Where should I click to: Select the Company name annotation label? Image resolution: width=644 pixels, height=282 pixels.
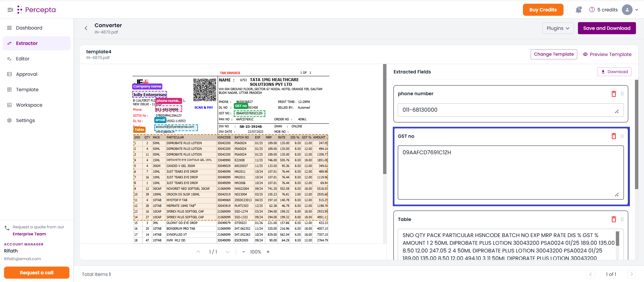pos(147,87)
